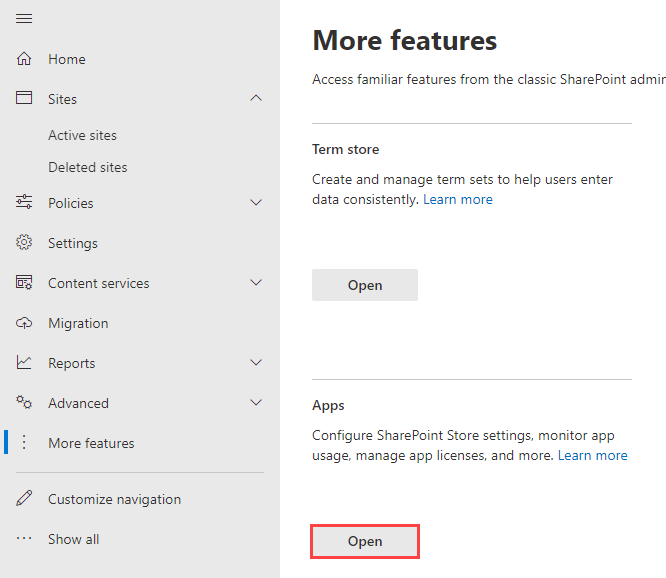
Task: Click the hamburger menu icon
Action: [24, 19]
